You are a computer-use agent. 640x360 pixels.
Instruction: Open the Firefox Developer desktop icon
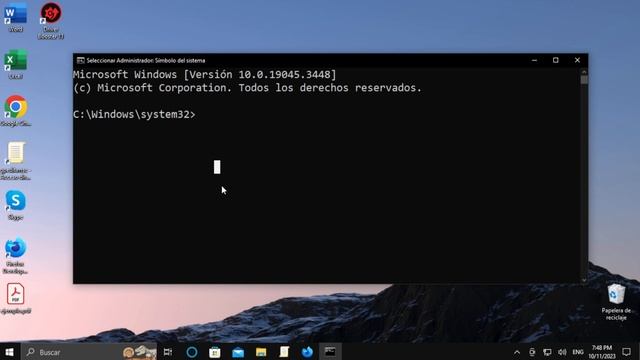16,255
